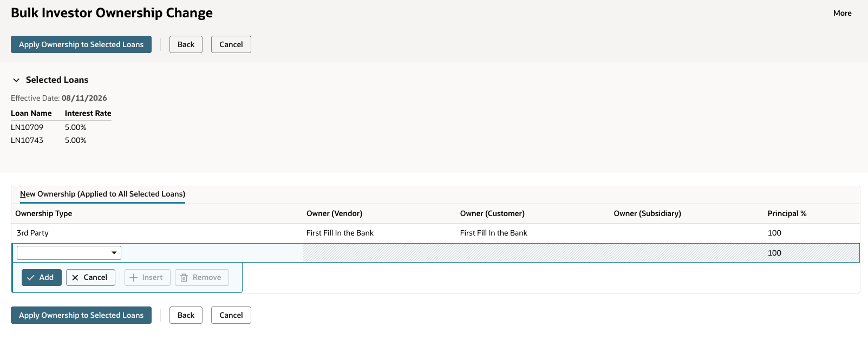Image resolution: width=868 pixels, height=359 pixels.
Task: Click the Effective Date 08/11/2026 value
Action: coord(84,98)
